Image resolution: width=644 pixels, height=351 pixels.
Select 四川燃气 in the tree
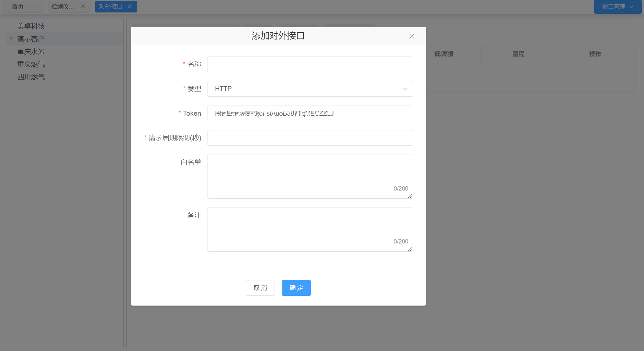(x=31, y=77)
